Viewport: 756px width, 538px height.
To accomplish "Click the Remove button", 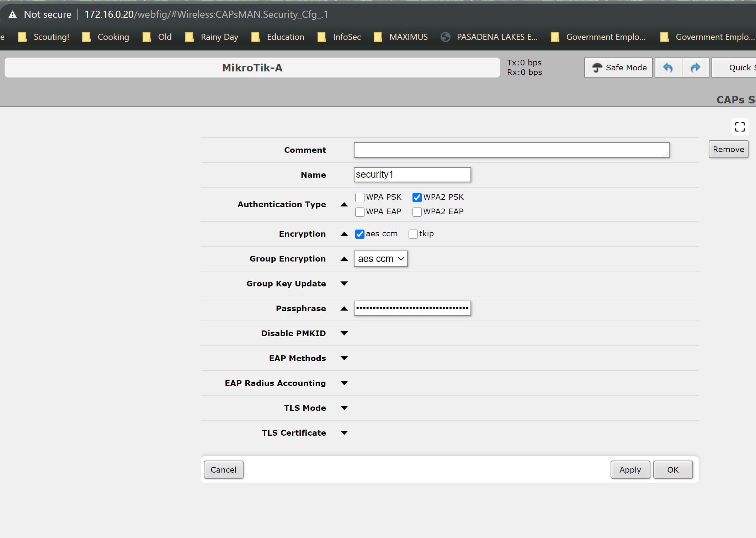I will point(728,149).
